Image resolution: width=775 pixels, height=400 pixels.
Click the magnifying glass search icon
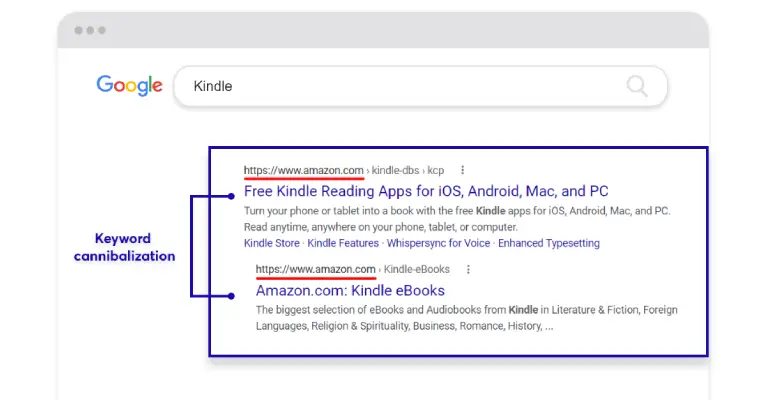pos(637,86)
